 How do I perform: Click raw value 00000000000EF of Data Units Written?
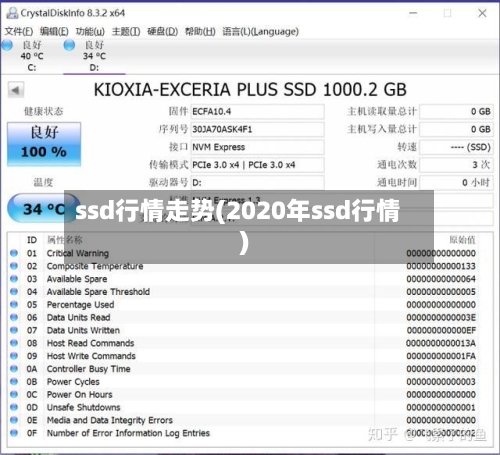441,330
